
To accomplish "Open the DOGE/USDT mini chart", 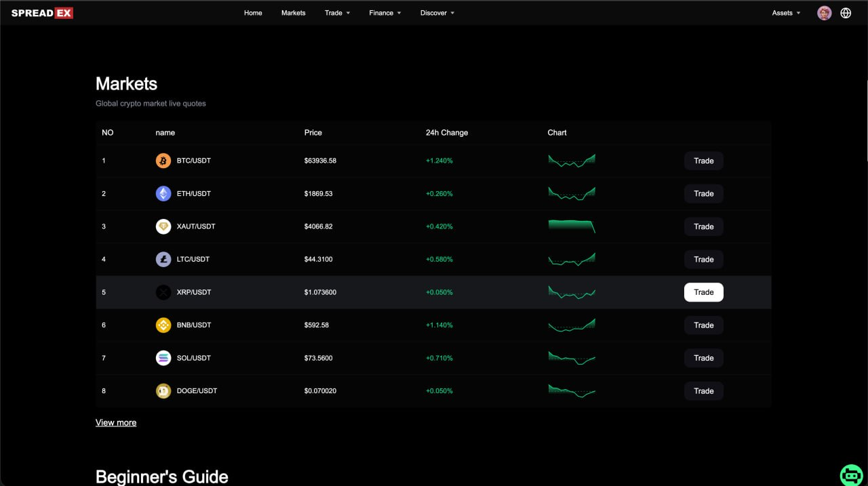I will tap(572, 391).
